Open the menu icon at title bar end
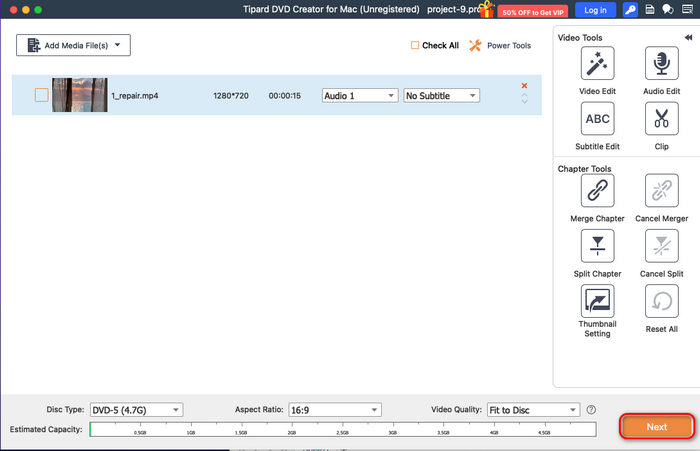This screenshot has height=451, width=700. coord(688,9)
